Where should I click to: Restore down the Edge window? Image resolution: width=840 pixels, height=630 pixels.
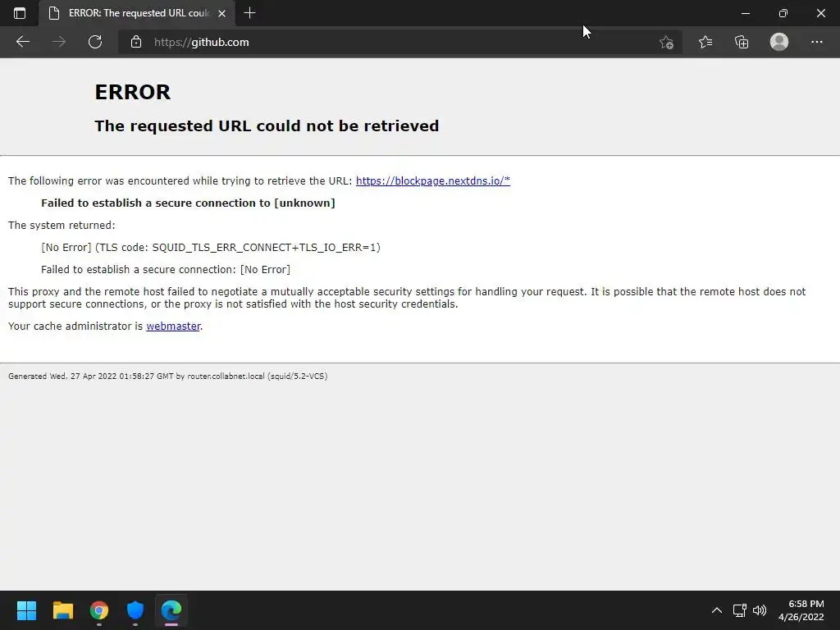pos(783,13)
